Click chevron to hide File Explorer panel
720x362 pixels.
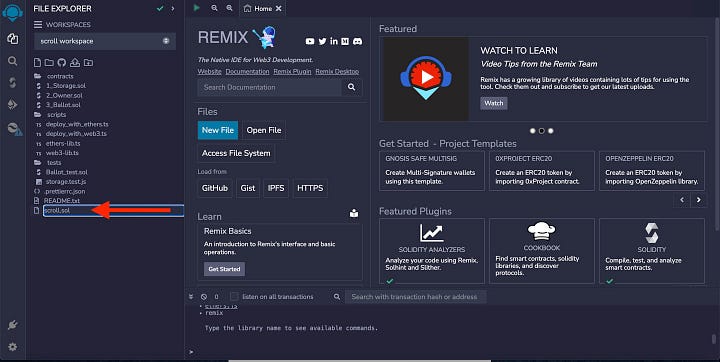pos(173,8)
